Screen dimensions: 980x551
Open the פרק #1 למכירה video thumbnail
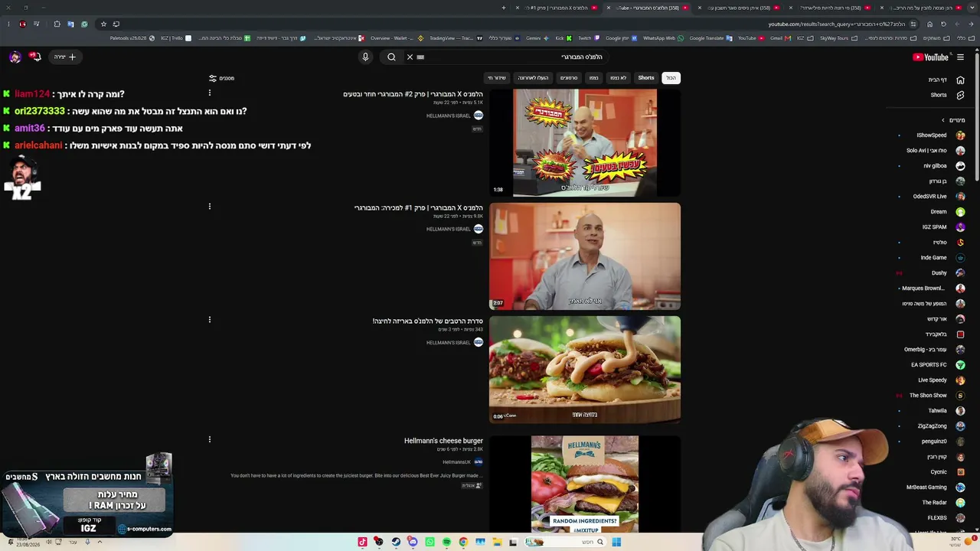(585, 256)
